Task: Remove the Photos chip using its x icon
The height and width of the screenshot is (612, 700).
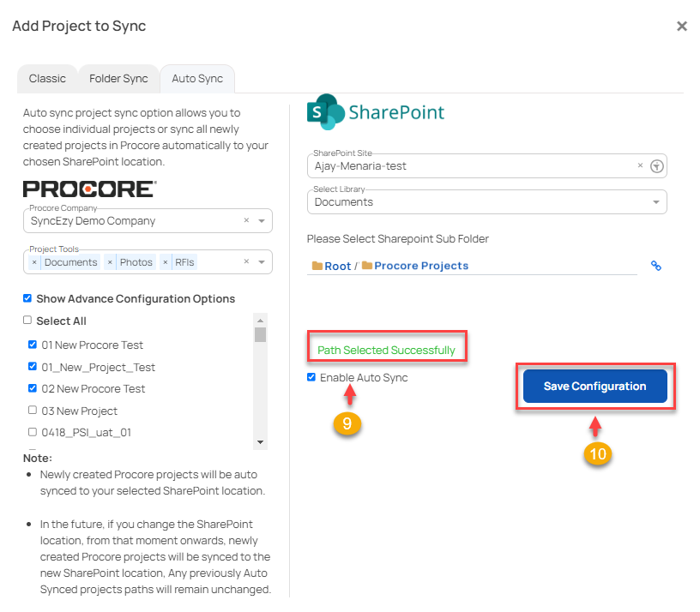Action: [x=110, y=262]
